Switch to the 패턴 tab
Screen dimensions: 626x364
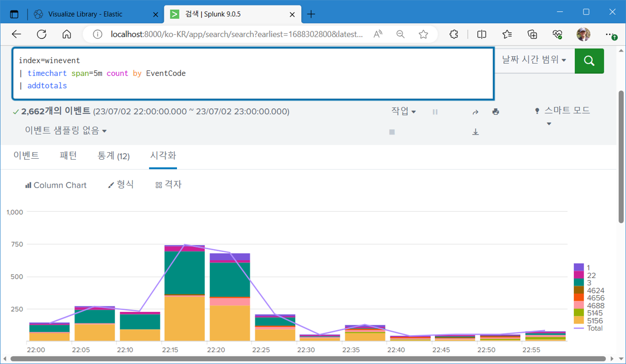(x=68, y=156)
